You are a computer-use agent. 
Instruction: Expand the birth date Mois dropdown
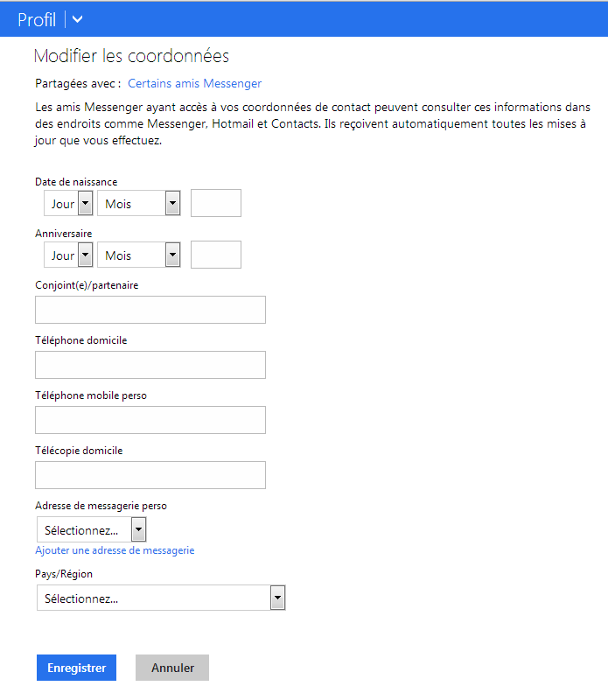click(x=138, y=204)
